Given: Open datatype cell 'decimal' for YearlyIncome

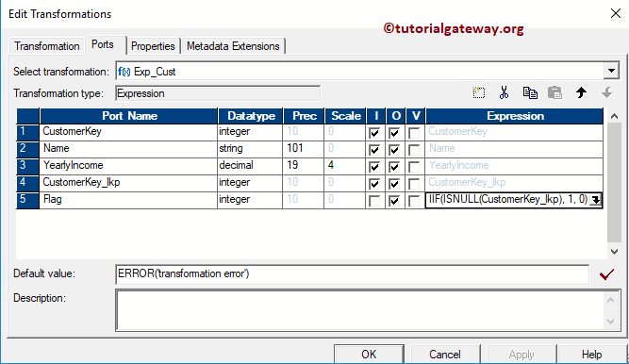Looking at the screenshot, I should (x=250, y=166).
